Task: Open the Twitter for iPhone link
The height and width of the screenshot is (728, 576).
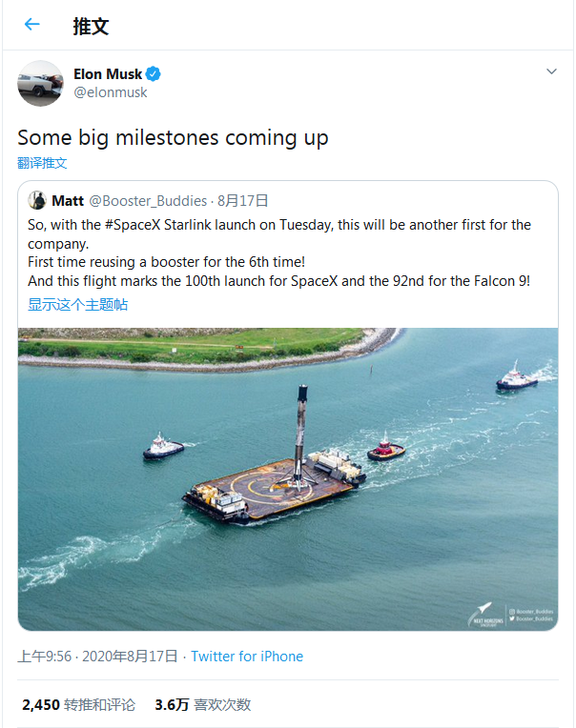Action: 247,657
